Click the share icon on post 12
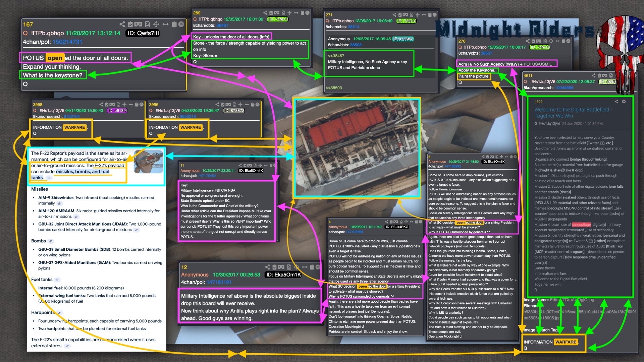 pyautogui.click(x=267, y=267)
